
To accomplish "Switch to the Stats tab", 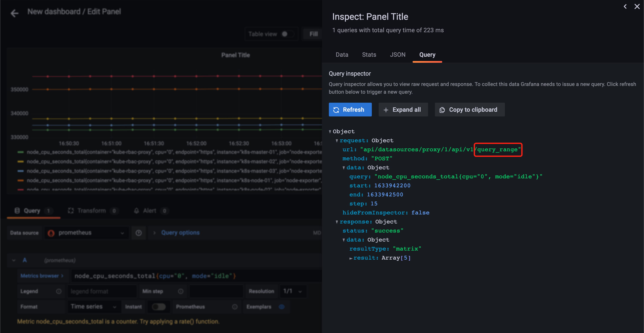I will coord(369,55).
